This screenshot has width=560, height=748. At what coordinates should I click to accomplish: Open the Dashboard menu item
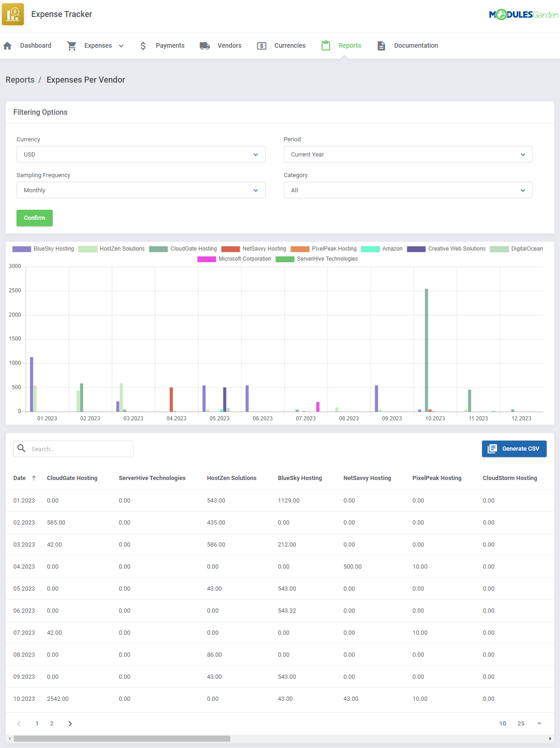point(36,45)
